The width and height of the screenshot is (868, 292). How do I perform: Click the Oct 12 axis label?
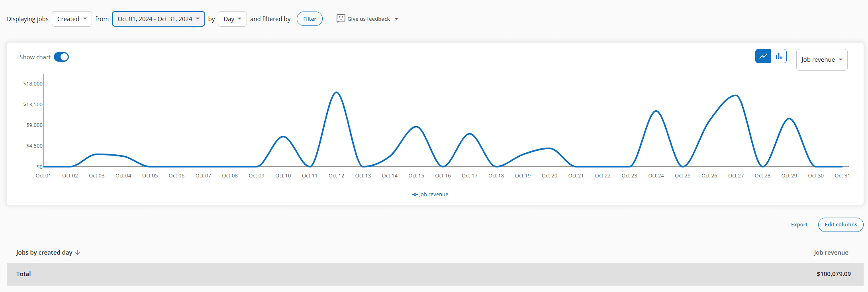(x=336, y=175)
